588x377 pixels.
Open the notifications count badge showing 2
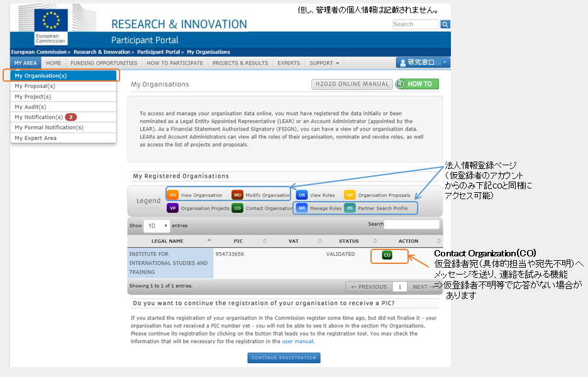[x=71, y=117]
